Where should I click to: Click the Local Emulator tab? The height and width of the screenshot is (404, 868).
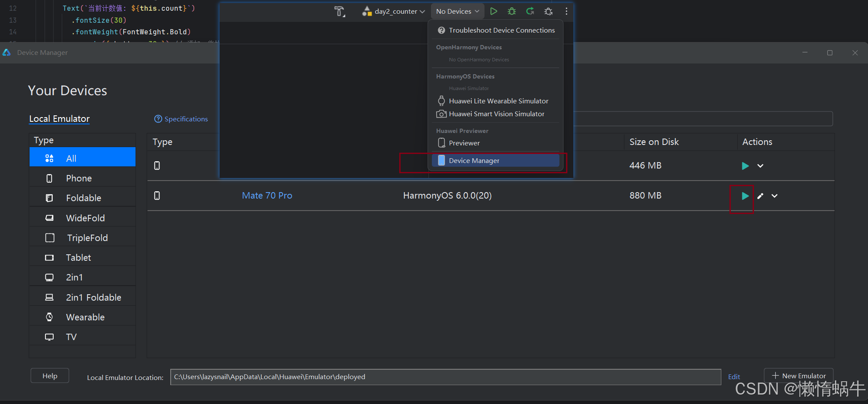click(59, 119)
